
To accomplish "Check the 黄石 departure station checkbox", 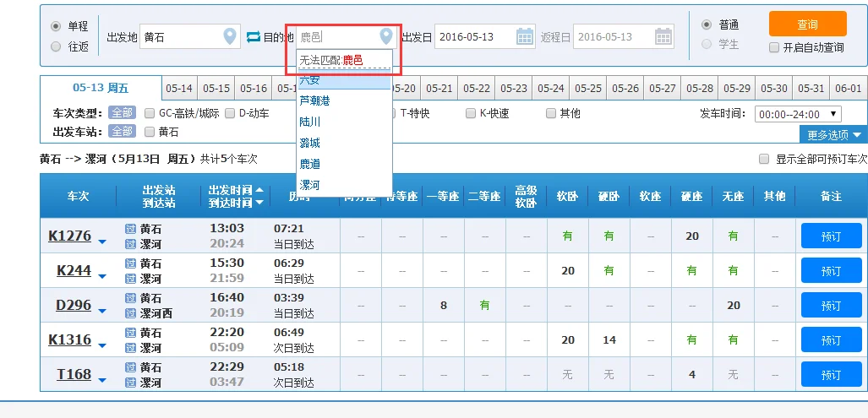I will [150, 132].
